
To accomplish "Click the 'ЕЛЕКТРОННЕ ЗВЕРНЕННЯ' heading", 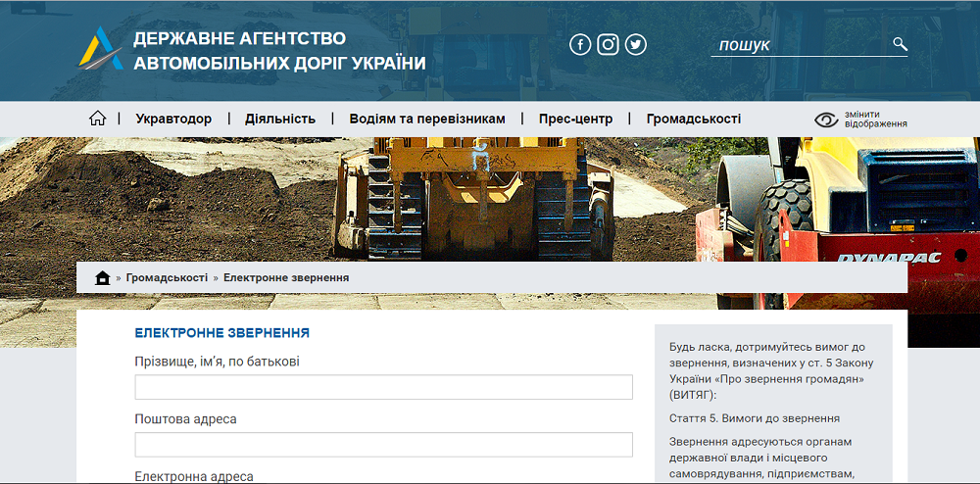I will tap(222, 333).
